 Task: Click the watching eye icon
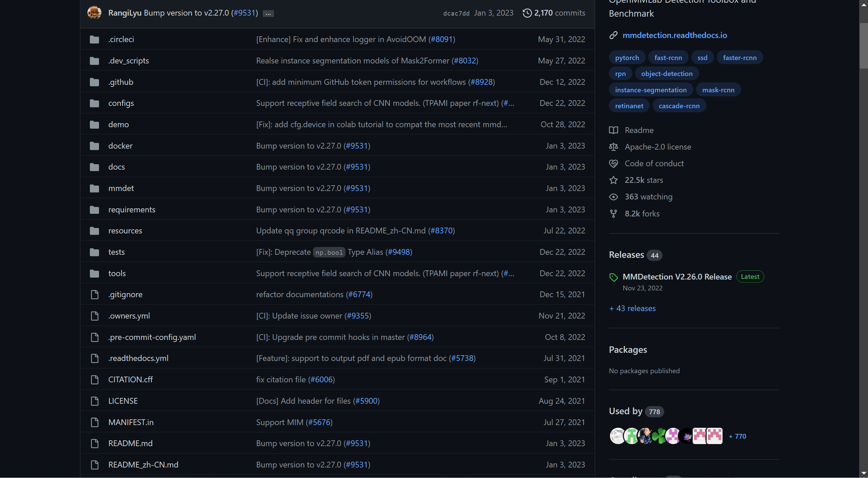coord(613,197)
